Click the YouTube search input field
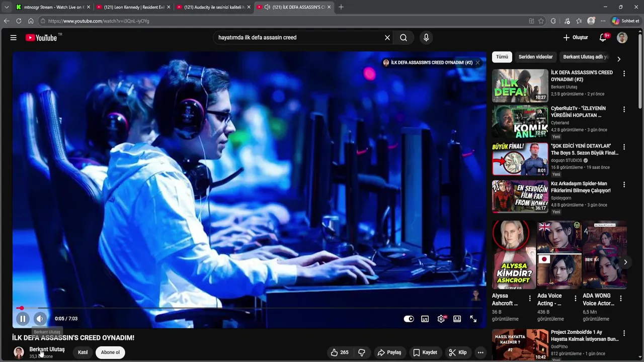644x362 pixels. point(299,38)
